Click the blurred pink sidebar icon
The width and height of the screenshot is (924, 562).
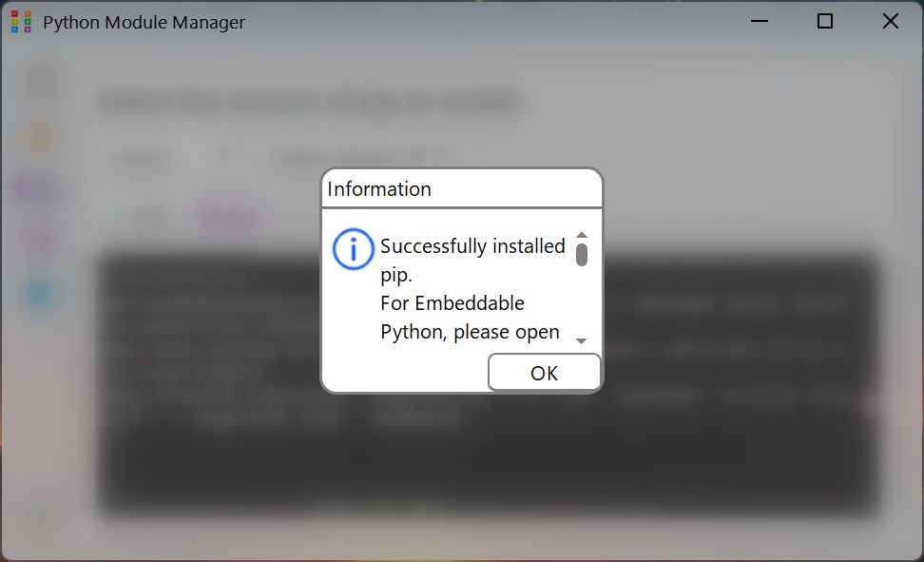[x=40, y=240]
